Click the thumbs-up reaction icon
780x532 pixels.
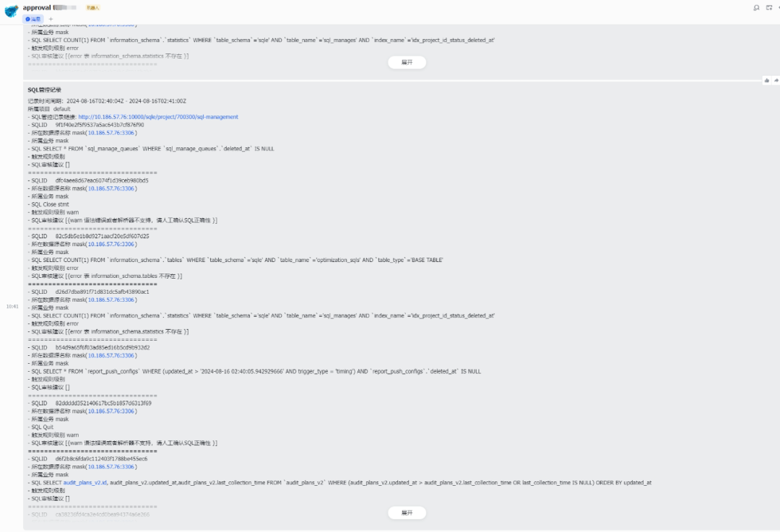766,80
